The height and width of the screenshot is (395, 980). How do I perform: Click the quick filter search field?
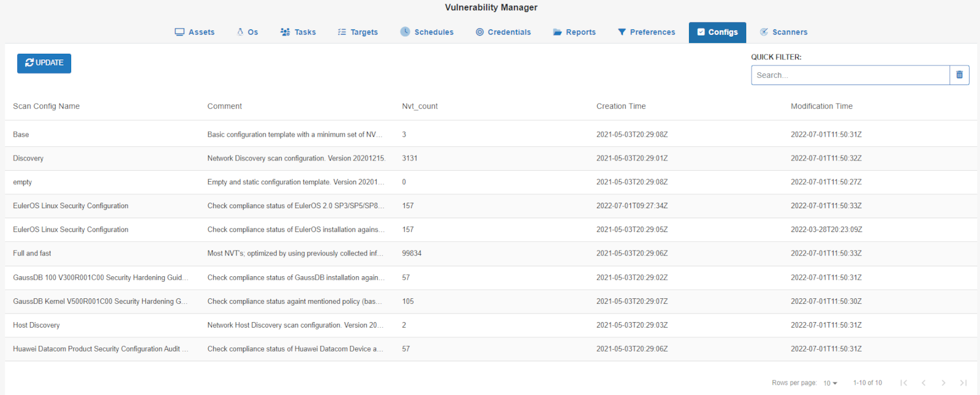850,75
